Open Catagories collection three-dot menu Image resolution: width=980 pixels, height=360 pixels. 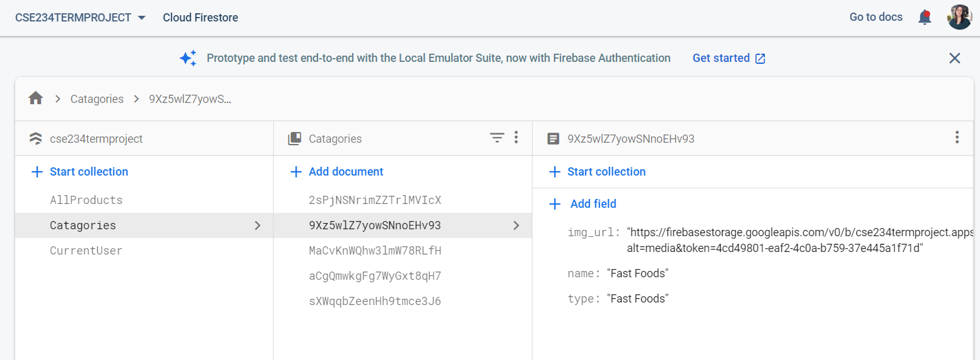click(516, 138)
